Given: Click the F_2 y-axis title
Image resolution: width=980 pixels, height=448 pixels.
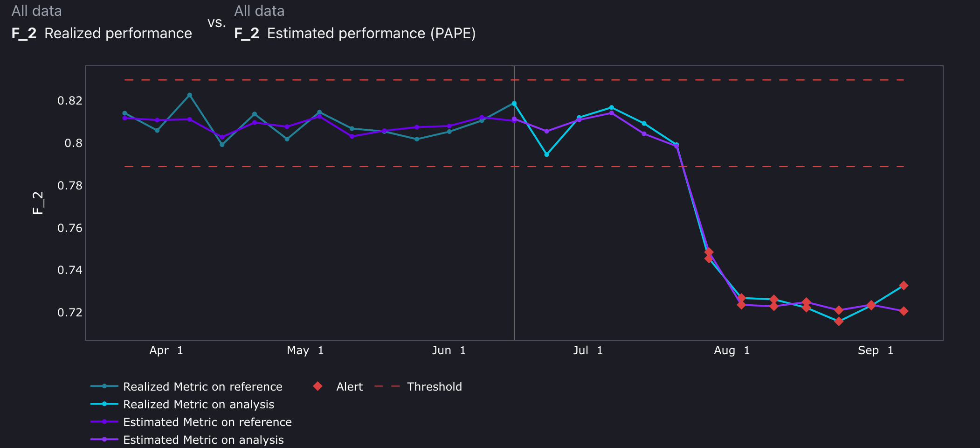Looking at the screenshot, I should coord(38,203).
